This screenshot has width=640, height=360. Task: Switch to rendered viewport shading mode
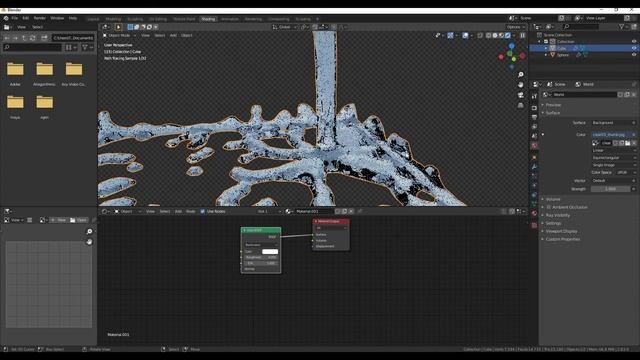click(508, 36)
